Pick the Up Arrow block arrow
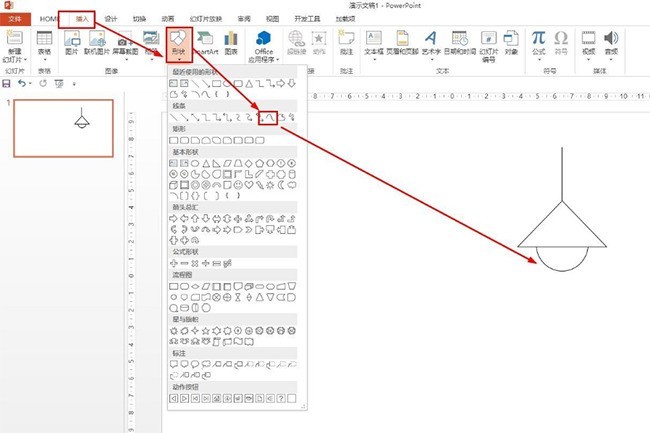 point(195,218)
